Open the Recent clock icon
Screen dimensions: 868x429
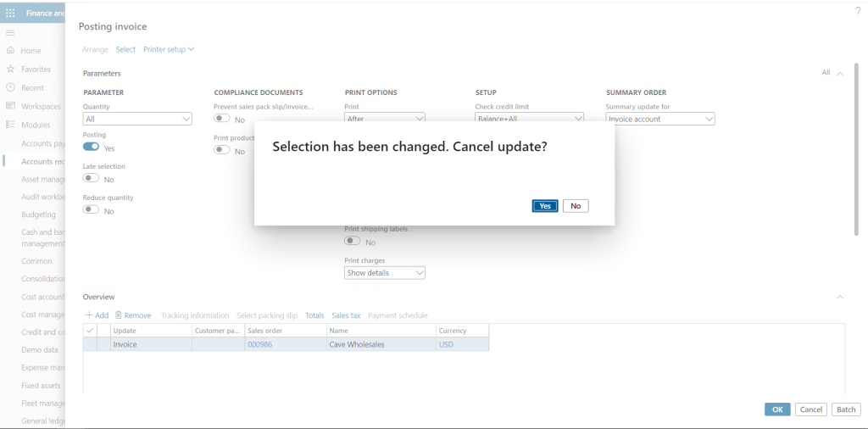(10, 87)
